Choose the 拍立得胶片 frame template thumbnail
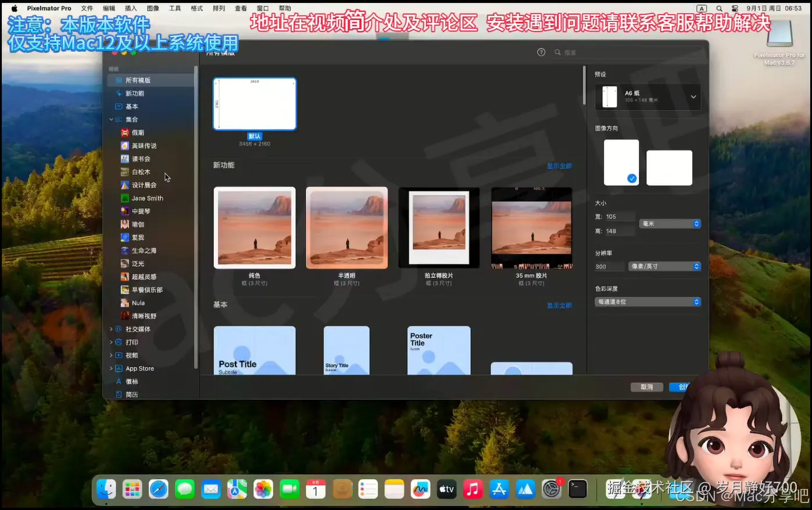Viewport: 812px width, 510px height. tap(439, 228)
